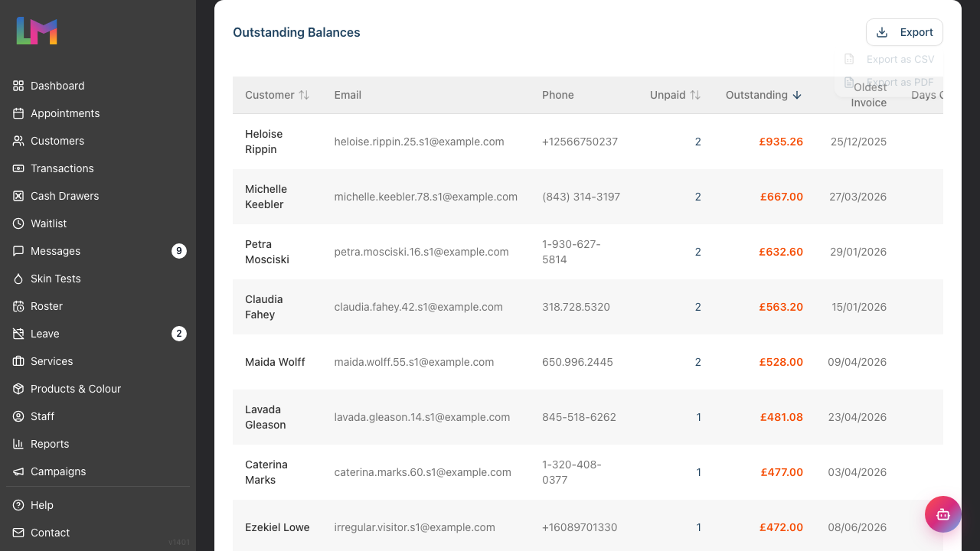Open the Appointments page
This screenshot has width=980, height=551.
(98, 113)
